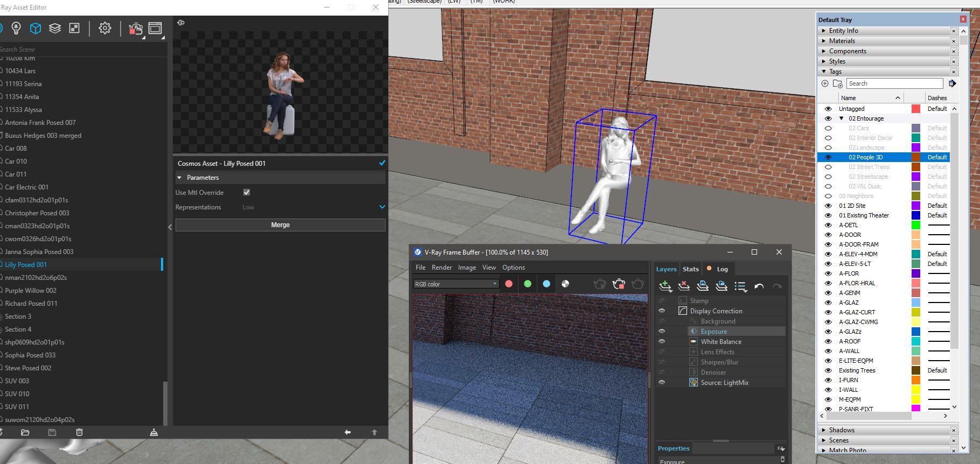Click the Untagged red color swatch
This screenshot has width=980, height=464.
pyautogui.click(x=916, y=109)
